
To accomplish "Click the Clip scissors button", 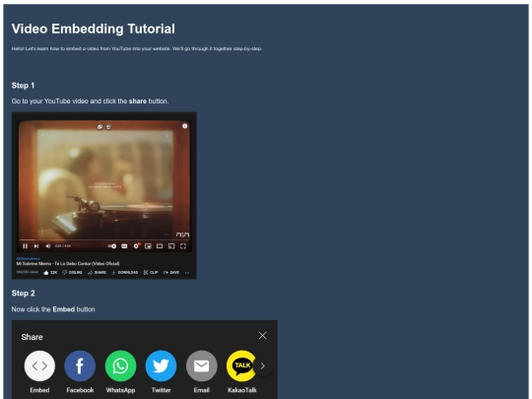I will [151, 273].
